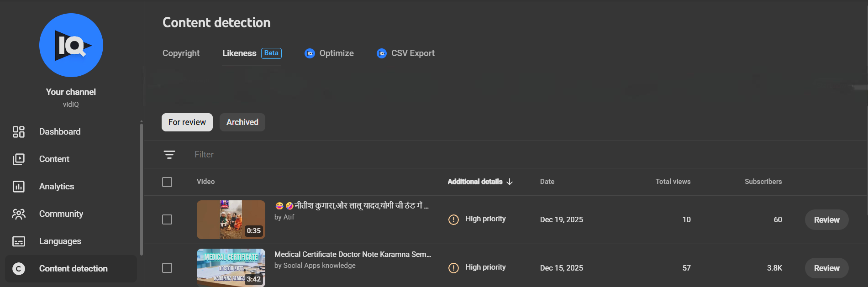Viewport: 868px width, 287px height.
Task: Open Content detection in the sidebar
Action: click(x=71, y=269)
